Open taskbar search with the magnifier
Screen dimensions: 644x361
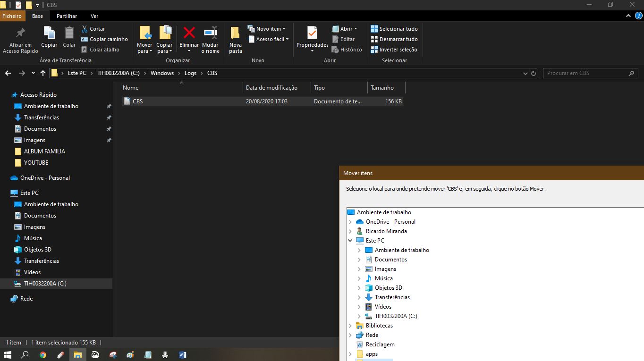[x=25, y=354]
